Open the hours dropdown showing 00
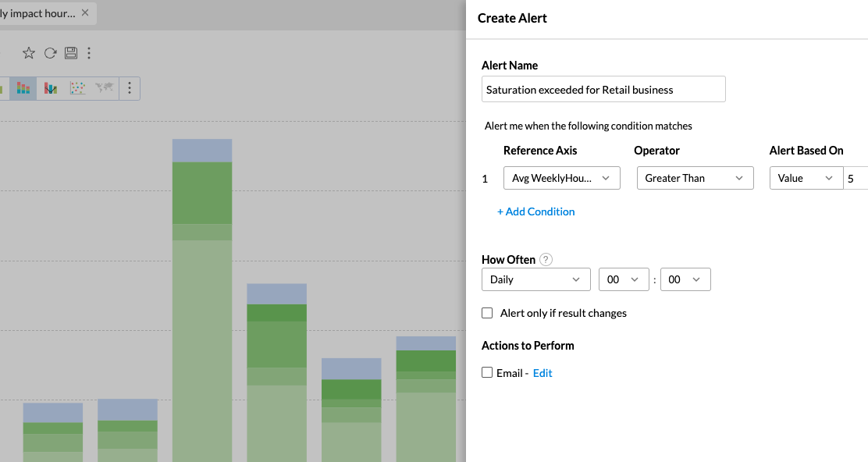 [x=624, y=279]
